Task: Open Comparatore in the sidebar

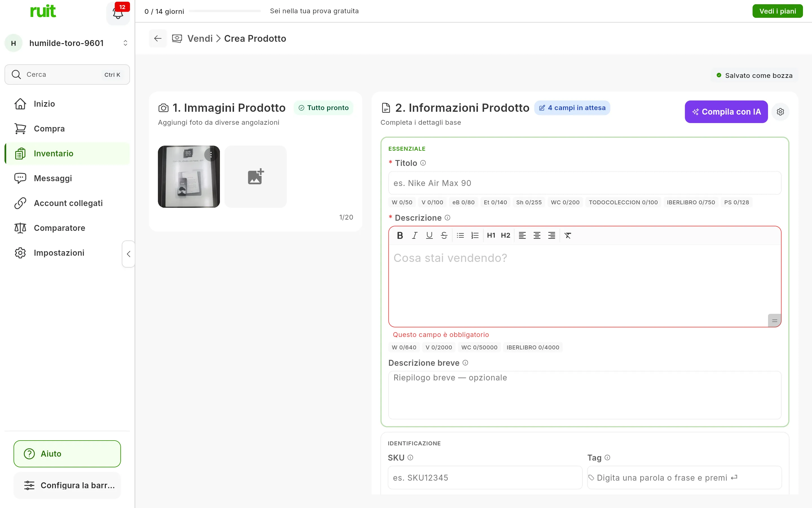Action: pyautogui.click(x=67, y=228)
